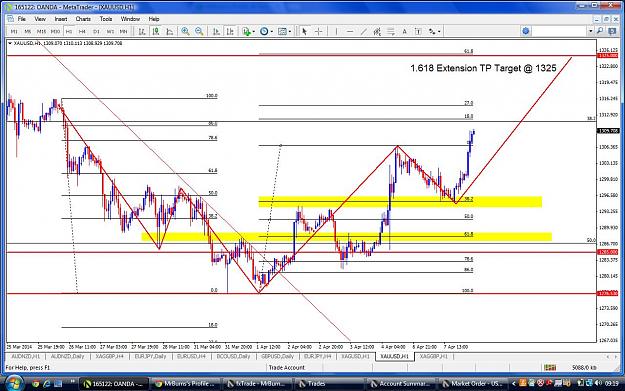Open the arrows objects icon
The height and width of the screenshot is (391, 625).
click(x=432, y=31)
